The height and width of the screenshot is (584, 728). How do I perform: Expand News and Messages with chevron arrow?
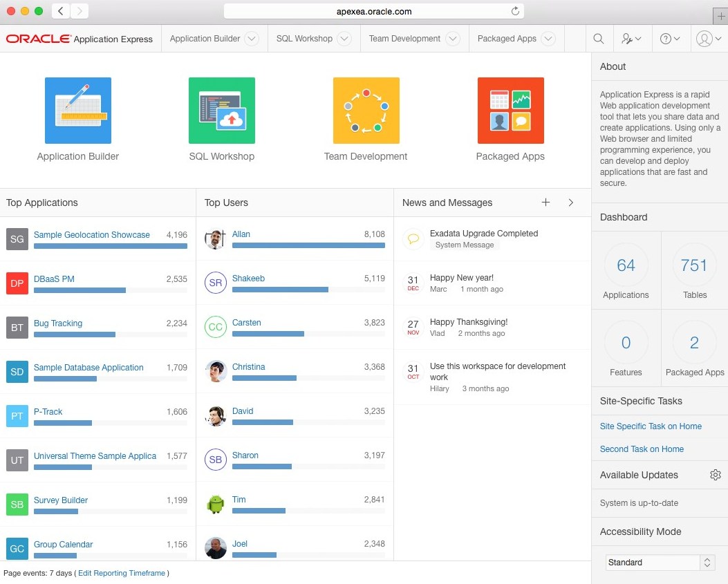(570, 202)
